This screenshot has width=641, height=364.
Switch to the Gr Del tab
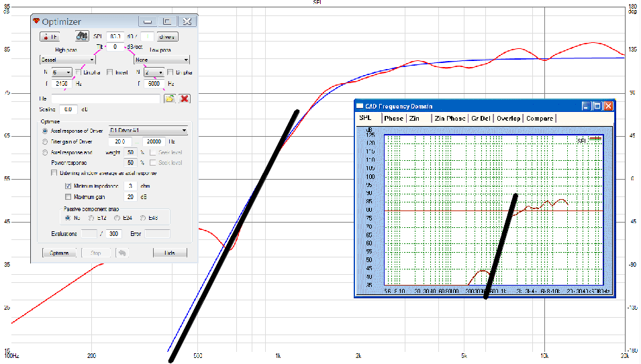click(x=481, y=119)
